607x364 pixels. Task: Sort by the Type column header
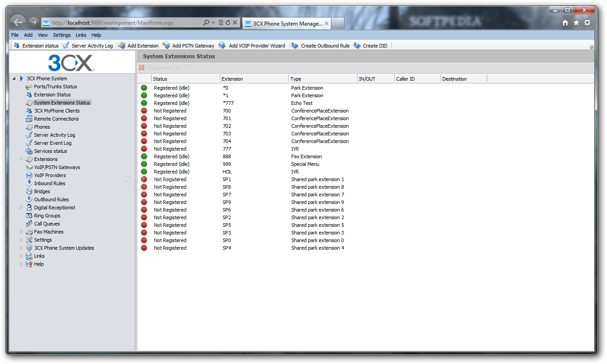point(323,79)
